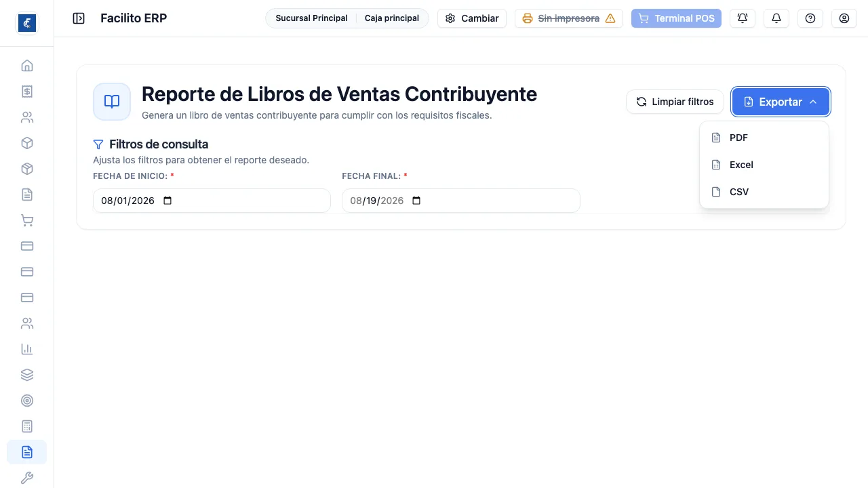Screen dimensions: 868x488
Task: Open the help question mark icon
Action: click(810, 18)
